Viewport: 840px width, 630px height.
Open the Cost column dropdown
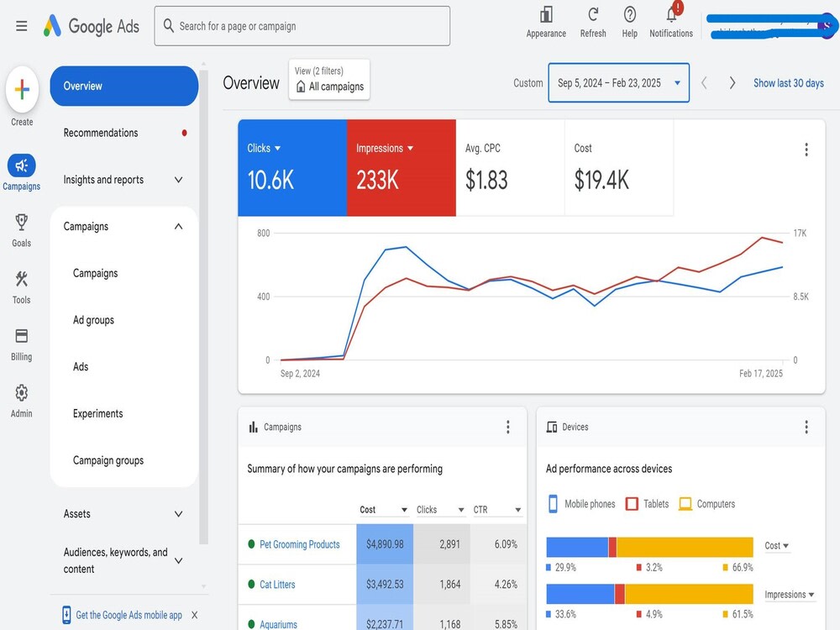pos(405,510)
